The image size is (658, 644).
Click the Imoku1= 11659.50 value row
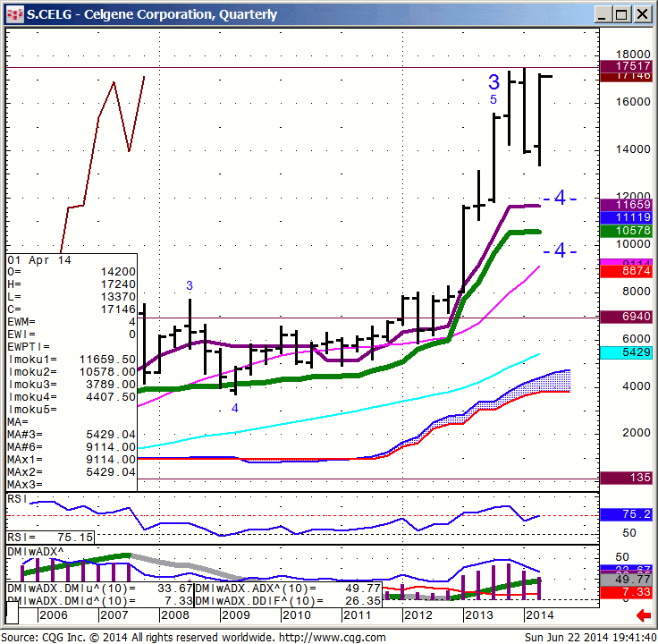72,360
